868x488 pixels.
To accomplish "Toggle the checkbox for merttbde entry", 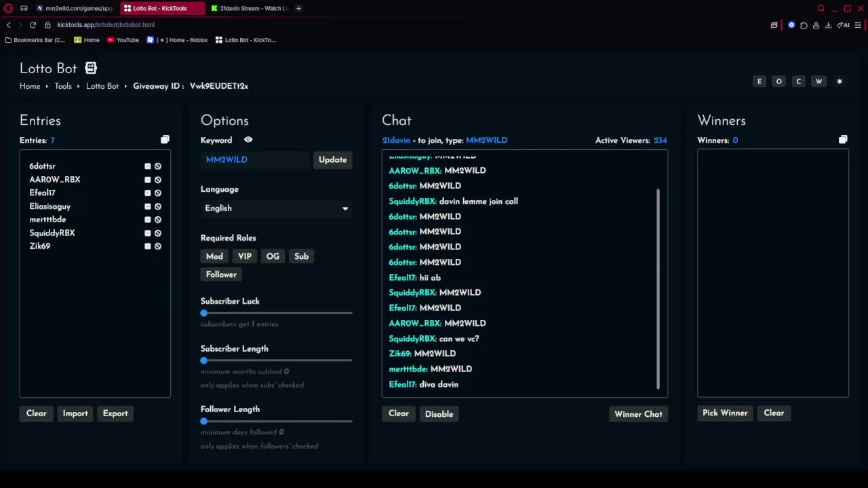I will pyautogui.click(x=147, y=220).
